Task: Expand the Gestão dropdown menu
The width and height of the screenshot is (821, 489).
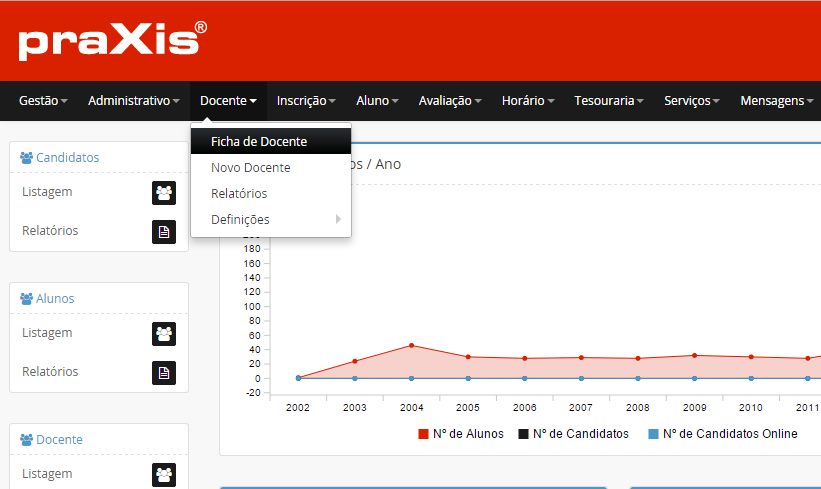Action: point(43,101)
